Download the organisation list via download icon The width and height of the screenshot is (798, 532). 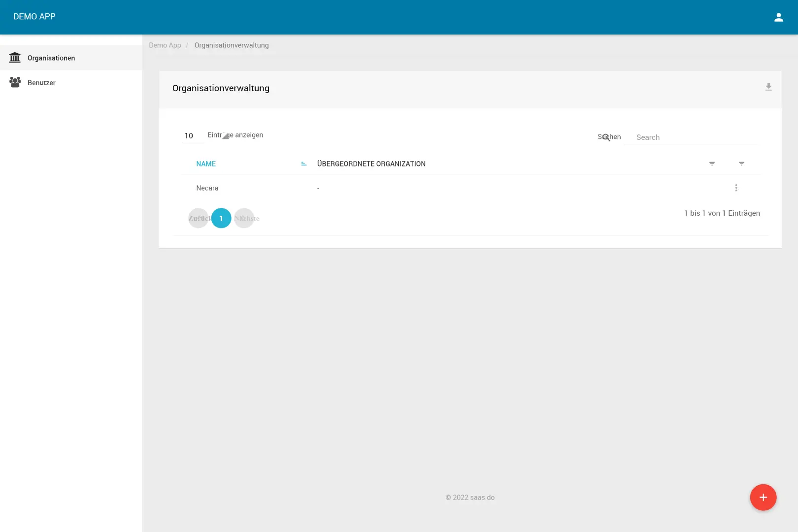pos(768,87)
